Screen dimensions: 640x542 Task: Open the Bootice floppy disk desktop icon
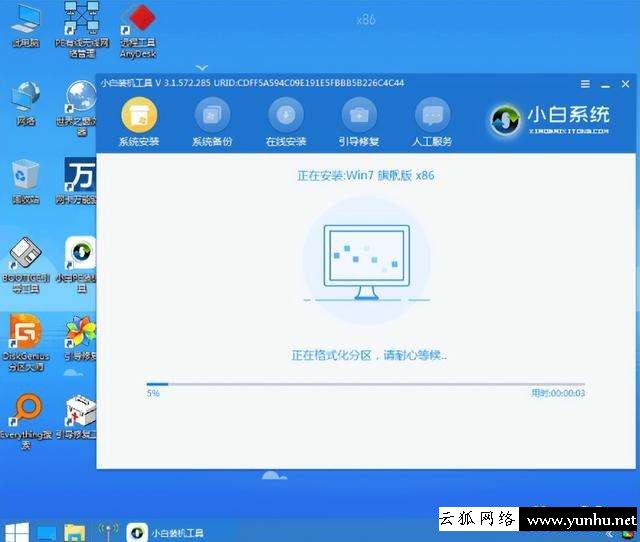[26, 265]
